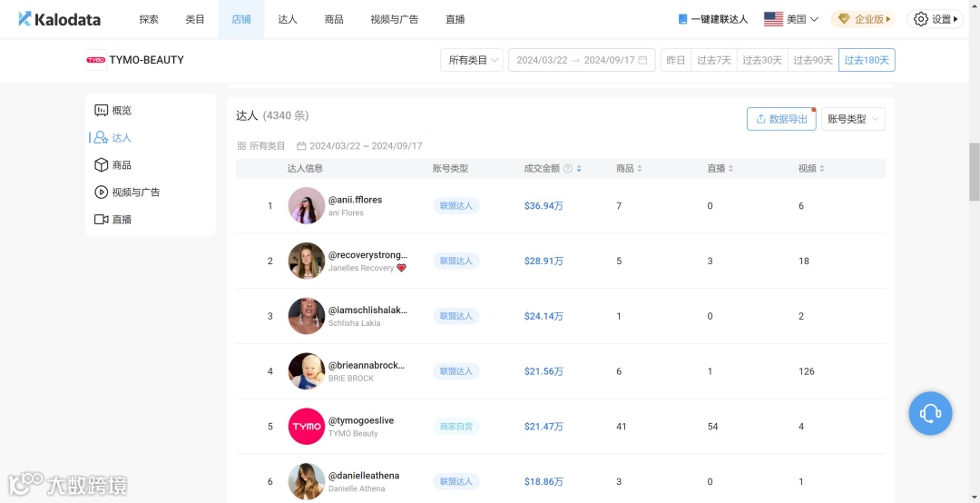Go to the 探索 nav tab
The height and width of the screenshot is (503, 980).
point(149,19)
